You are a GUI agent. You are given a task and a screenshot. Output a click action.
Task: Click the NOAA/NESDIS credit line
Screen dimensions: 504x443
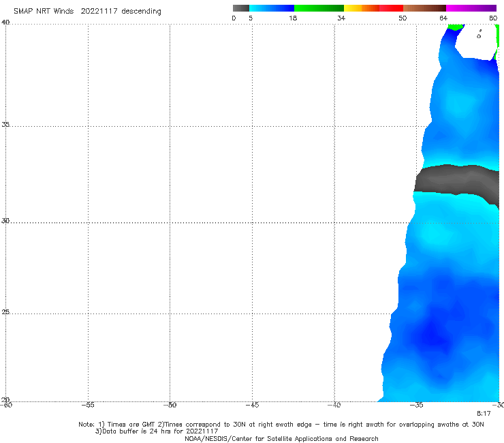[x=281, y=438]
